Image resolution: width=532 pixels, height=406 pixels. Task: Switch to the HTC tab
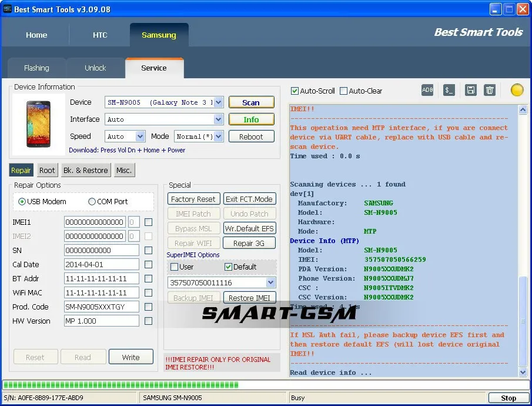[100, 35]
